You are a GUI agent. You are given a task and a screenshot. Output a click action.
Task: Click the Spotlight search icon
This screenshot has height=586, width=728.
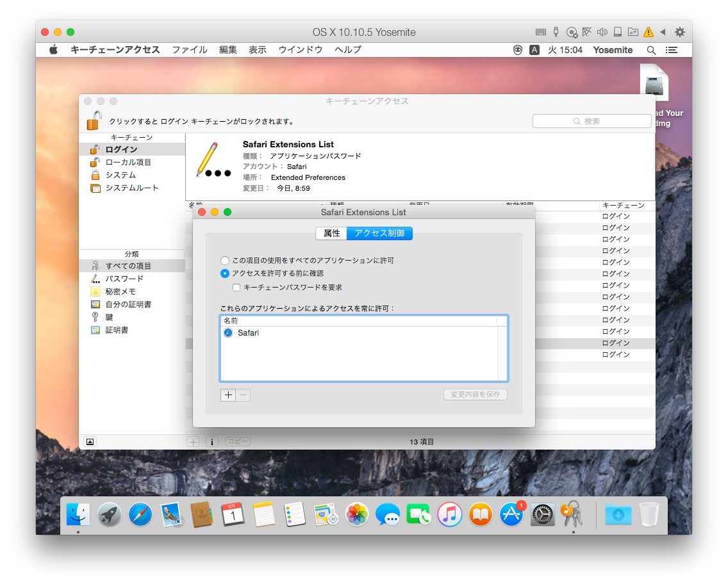(651, 50)
